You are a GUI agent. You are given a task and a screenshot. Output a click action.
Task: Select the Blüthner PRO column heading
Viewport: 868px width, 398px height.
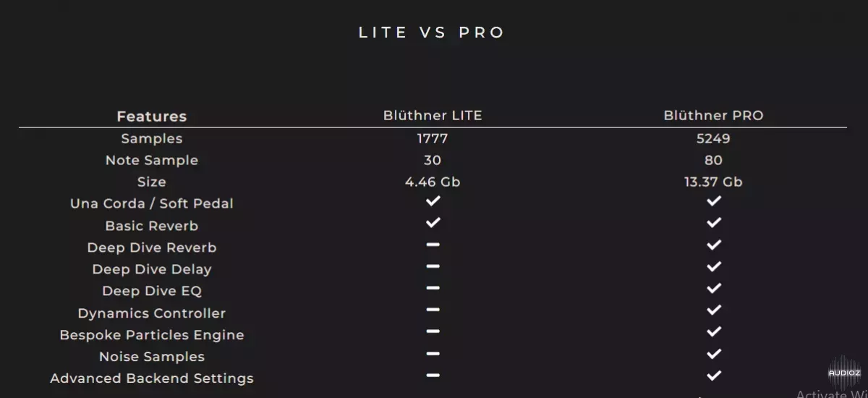714,116
